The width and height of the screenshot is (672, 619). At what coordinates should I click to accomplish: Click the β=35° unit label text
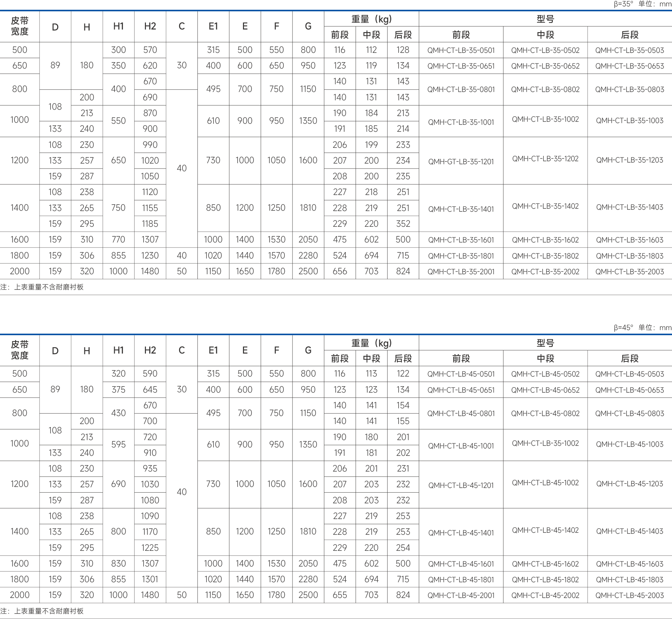click(642, 4)
